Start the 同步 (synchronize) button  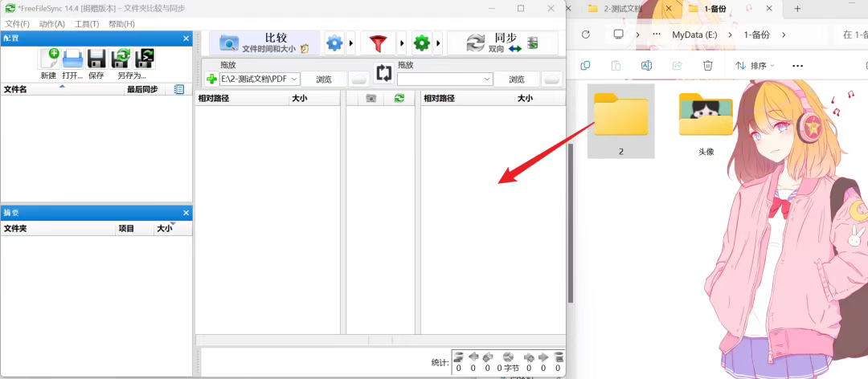[x=502, y=43]
